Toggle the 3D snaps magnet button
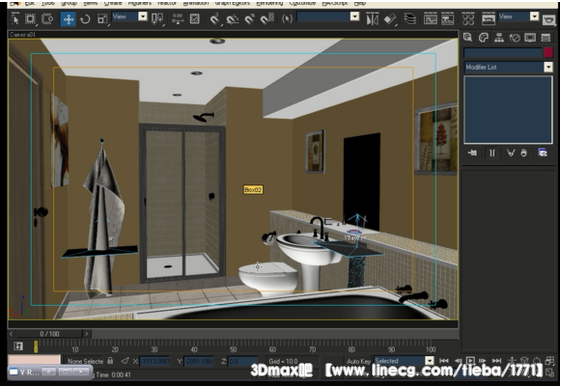Viewport: 572px width, 387px height. tap(214, 19)
